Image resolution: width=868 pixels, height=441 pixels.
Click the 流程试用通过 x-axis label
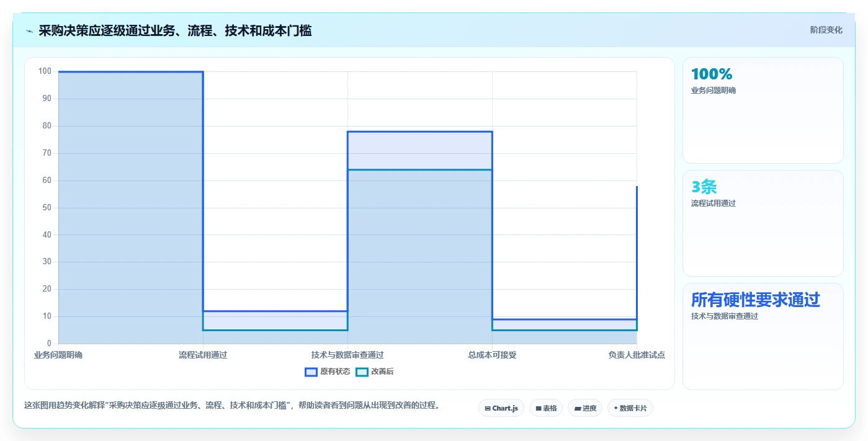coord(203,355)
